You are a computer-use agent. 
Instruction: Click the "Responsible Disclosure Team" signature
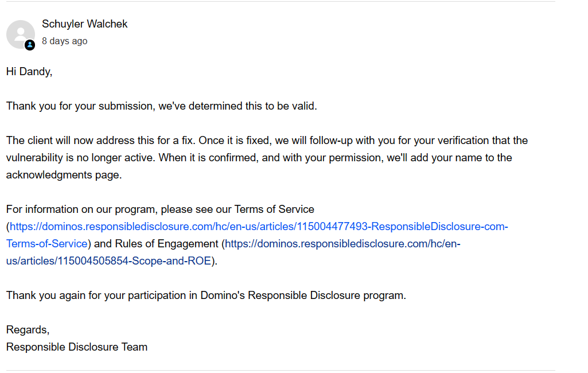coord(77,347)
